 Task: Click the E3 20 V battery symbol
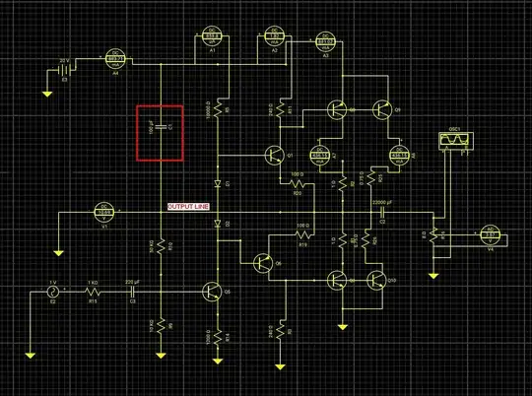pyautogui.click(x=64, y=71)
